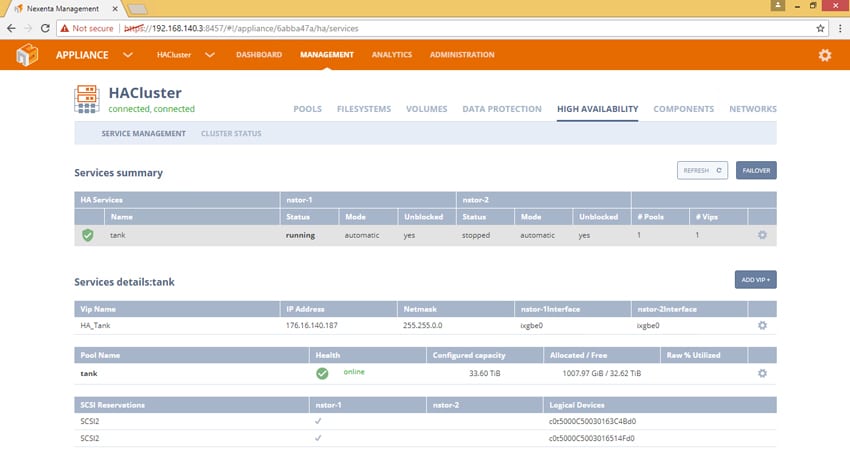
Task: Click the nstor-1 'running' status cell
Action: point(300,235)
